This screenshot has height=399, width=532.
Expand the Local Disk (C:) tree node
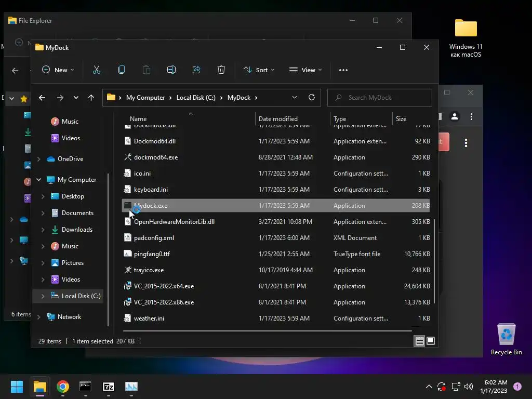(x=43, y=296)
